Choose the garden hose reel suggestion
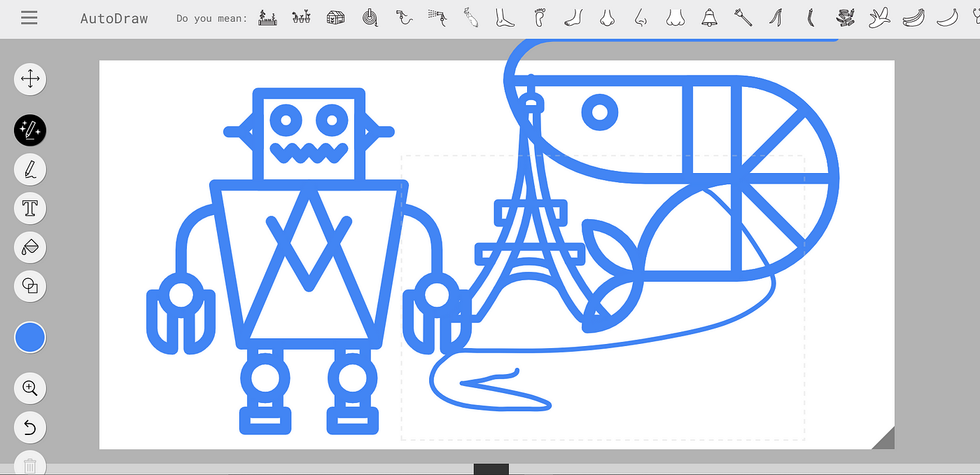 [370, 18]
